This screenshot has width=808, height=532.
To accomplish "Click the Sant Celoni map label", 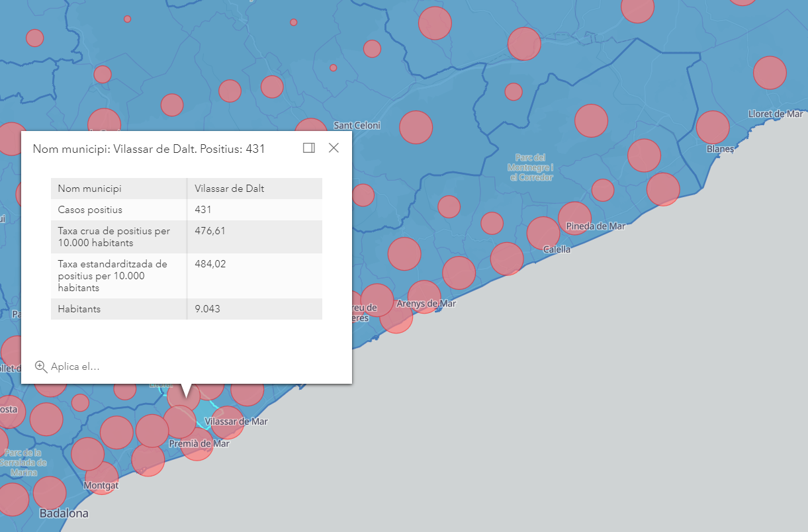I will pyautogui.click(x=357, y=125).
